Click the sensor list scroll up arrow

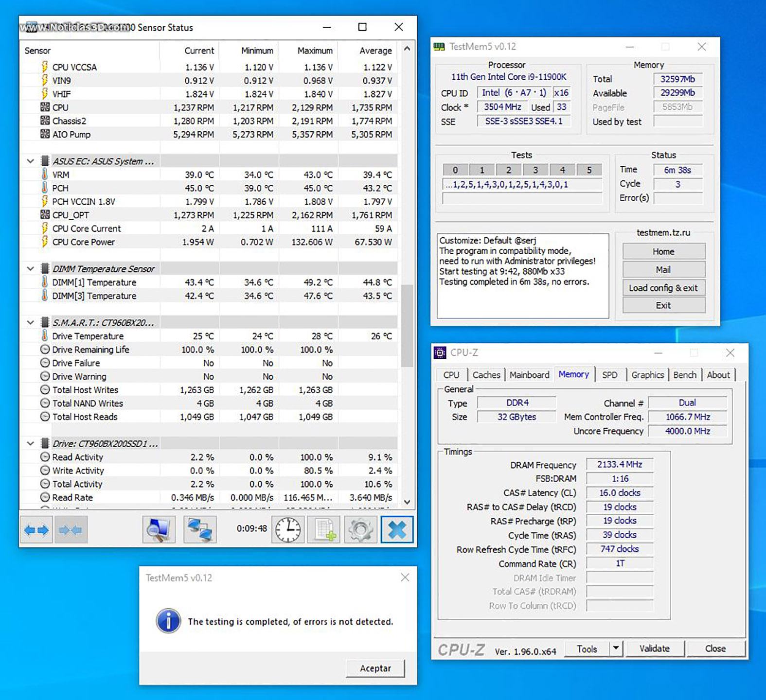tap(408, 49)
